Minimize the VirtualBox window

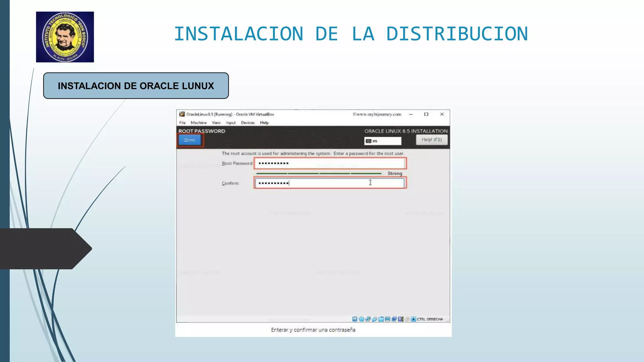coord(411,114)
